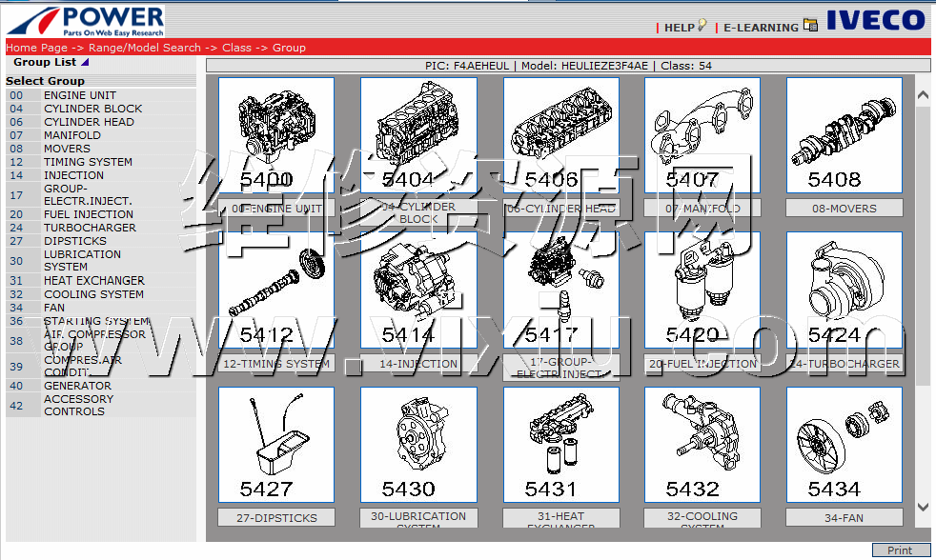Viewport: 936px width, 560px height.
Task: Open E-Learning via its folder icon
Action: click(x=810, y=26)
